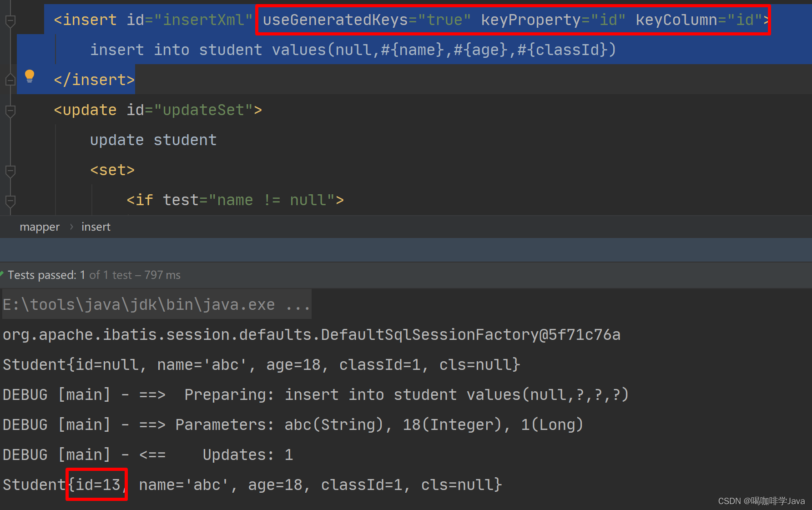Image resolution: width=812 pixels, height=510 pixels.
Task: Click the DEBUG Updates: 1 output line
Action: (x=148, y=455)
